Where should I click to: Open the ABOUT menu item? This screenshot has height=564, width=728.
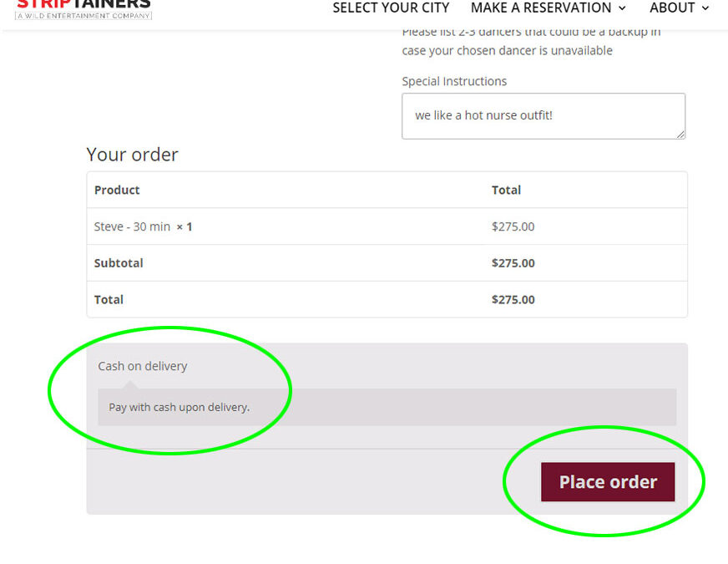point(672,8)
